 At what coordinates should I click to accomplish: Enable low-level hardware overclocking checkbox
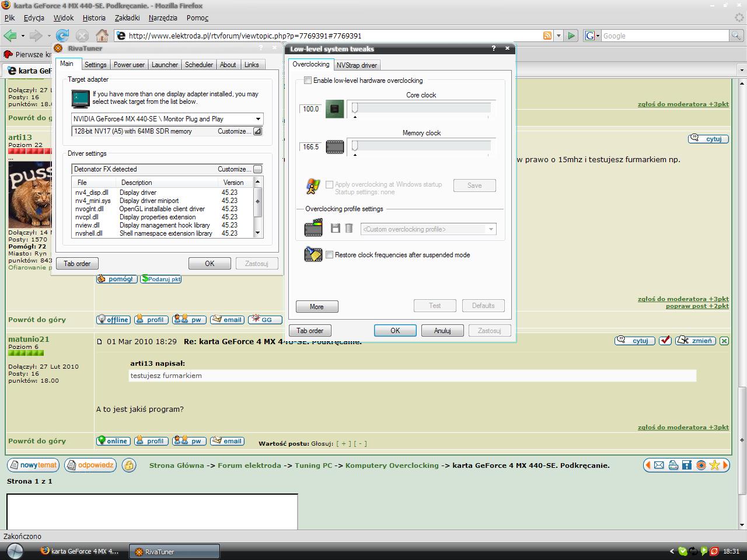(x=308, y=80)
